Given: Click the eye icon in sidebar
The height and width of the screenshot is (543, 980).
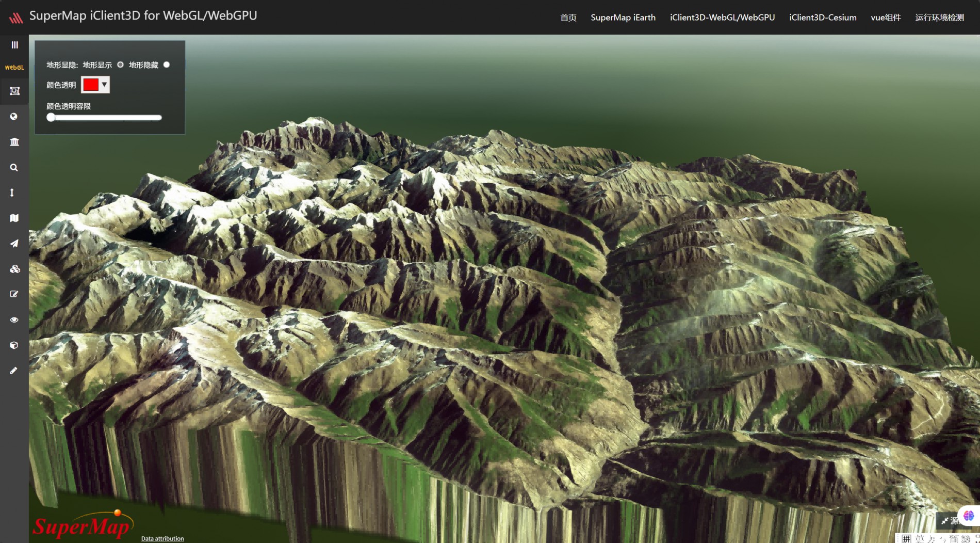Looking at the screenshot, I should click(14, 320).
